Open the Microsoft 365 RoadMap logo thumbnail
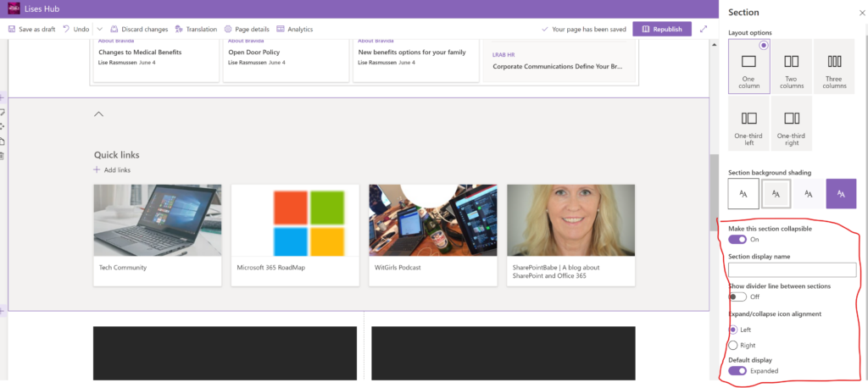 [x=295, y=220]
